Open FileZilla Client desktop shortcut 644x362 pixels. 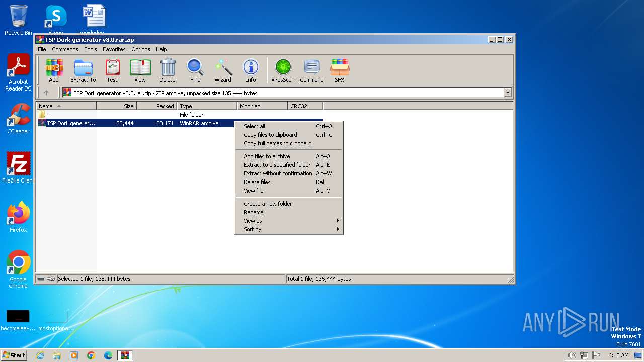point(18,168)
